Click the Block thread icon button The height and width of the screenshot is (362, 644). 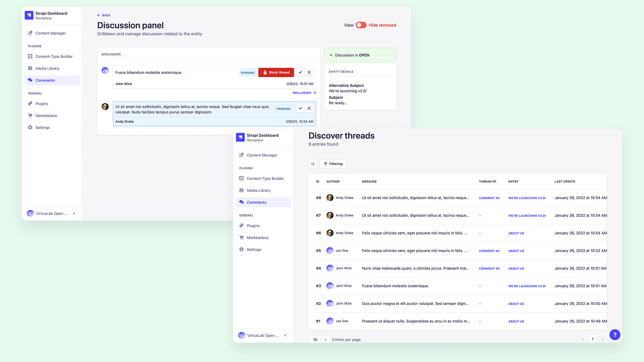[276, 72]
